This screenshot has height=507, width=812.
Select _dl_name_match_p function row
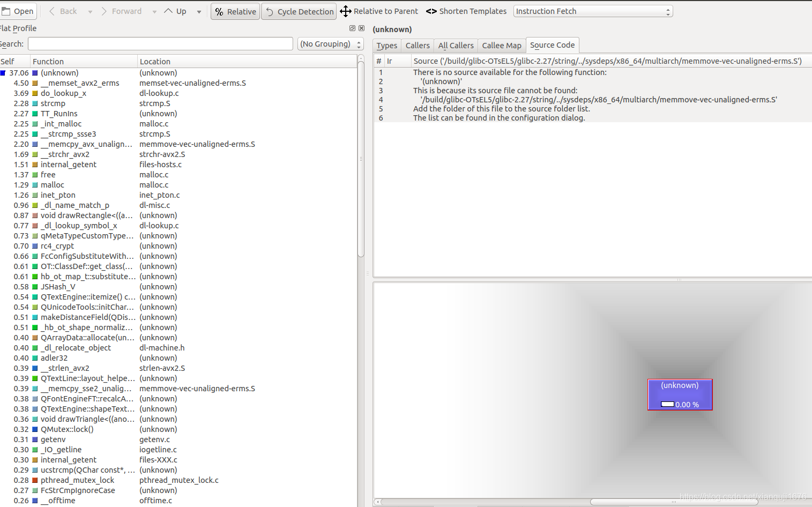click(x=178, y=205)
